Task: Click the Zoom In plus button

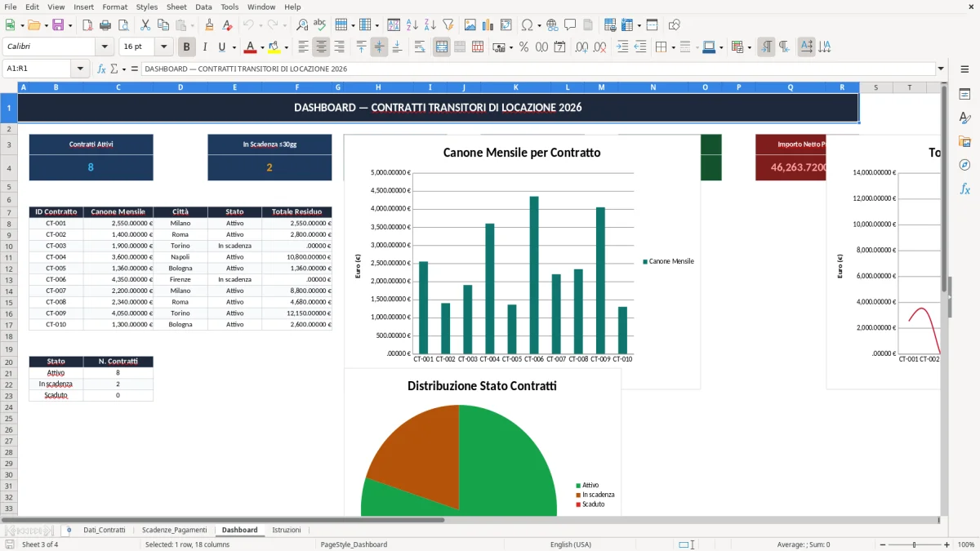Action: pos(947,544)
